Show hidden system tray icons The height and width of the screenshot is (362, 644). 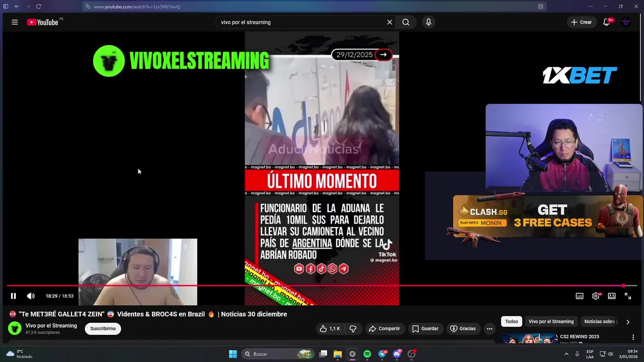(567, 354)
